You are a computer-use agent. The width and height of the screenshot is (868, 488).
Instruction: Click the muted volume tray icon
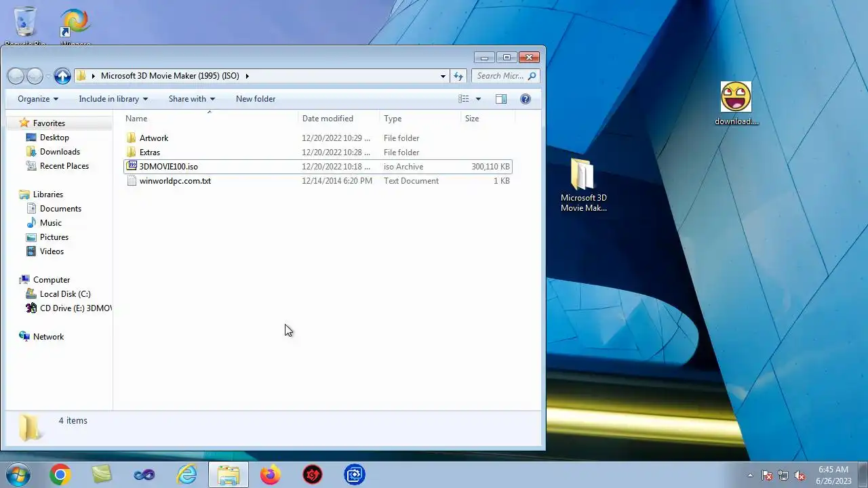pyautogui.click(x=800, y=475)
